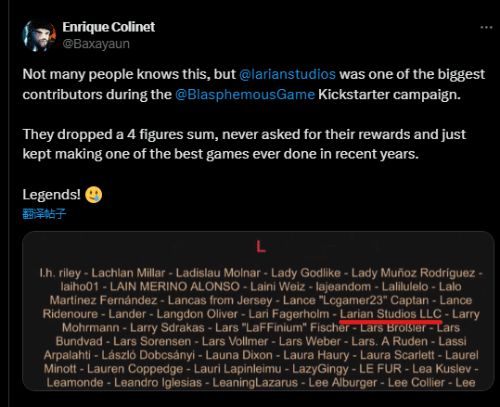Image resolution: width=500 pixels, height=407 pixels.
Task: Open Enrique Colinet display name profile
Action: coord(109,27)
